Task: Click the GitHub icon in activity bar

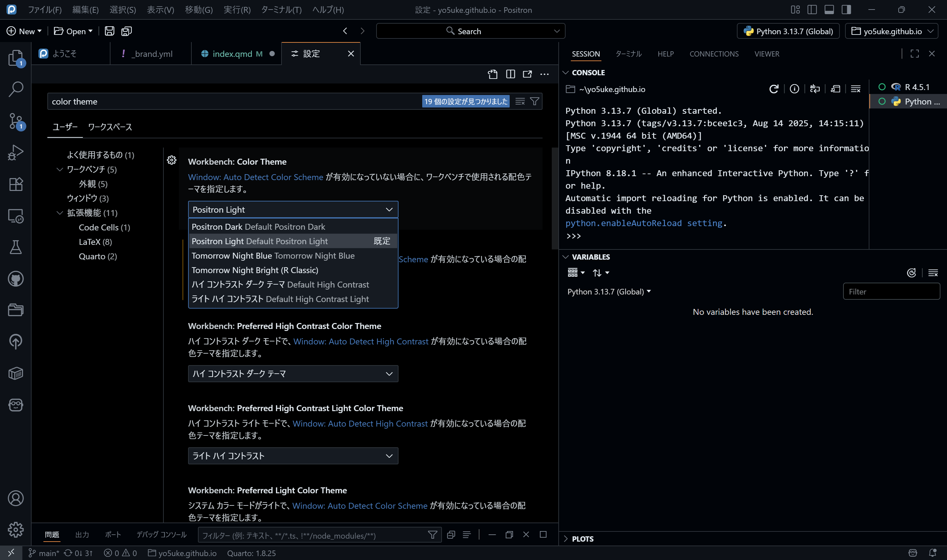Action: pos(15,279)
